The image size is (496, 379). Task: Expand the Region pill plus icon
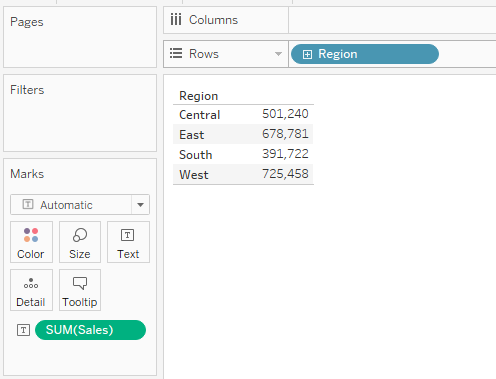click(x=307, y=54)
